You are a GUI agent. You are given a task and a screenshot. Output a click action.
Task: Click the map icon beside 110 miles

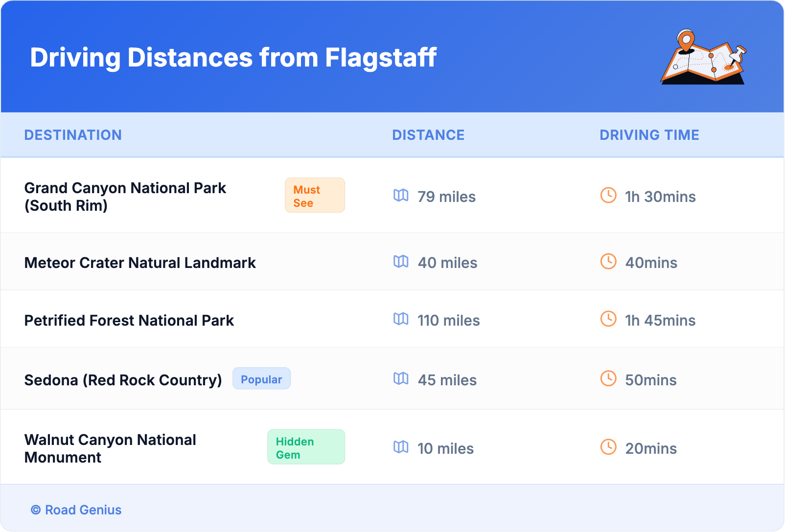point(401,319)
